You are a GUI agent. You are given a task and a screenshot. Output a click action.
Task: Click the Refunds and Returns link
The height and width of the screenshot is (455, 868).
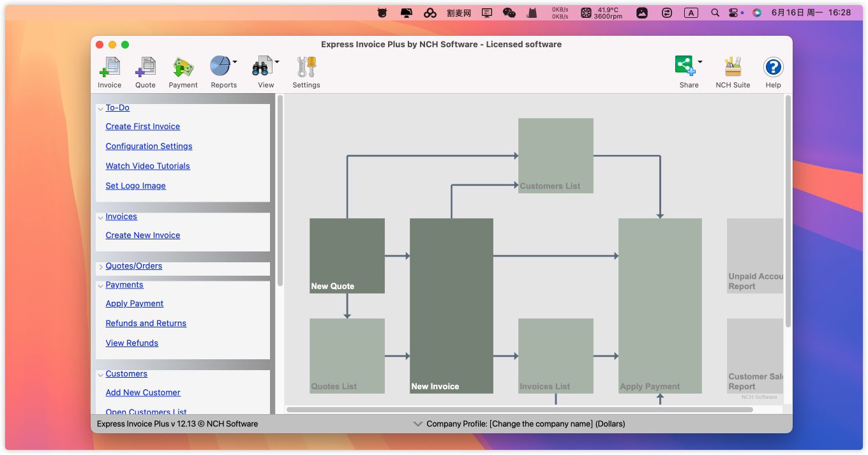[146, 324]
